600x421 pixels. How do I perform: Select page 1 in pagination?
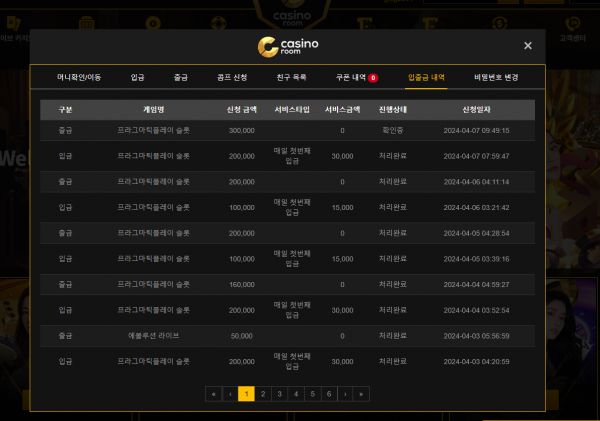pos(246,394)
